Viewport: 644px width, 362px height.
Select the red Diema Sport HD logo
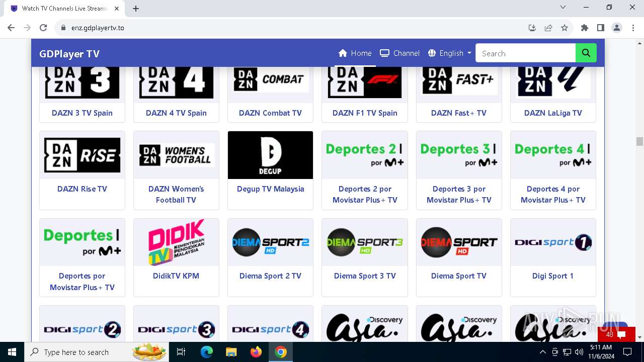point(459,242)
